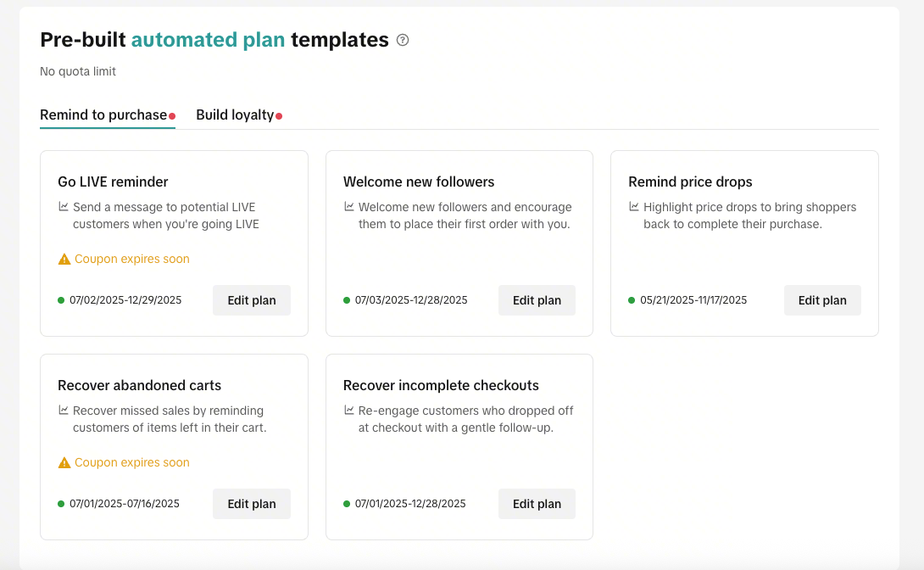Click the help question-mark icon beside templates heading
Image resolution: width=924 pixels, height=570 pixels.
(403, 40)
